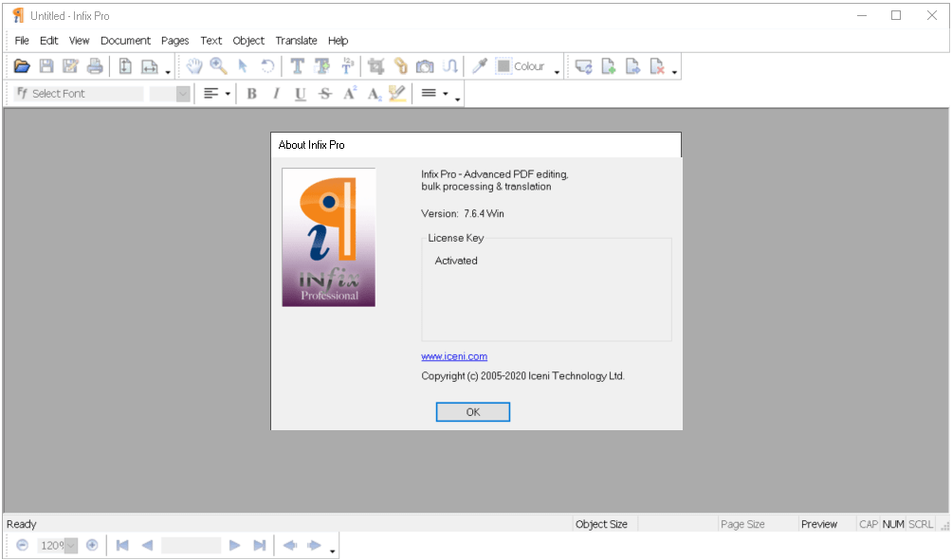Screen dimensions: 952x560
Task: Click the Delete page icon
Action: (x=657, y=66)
